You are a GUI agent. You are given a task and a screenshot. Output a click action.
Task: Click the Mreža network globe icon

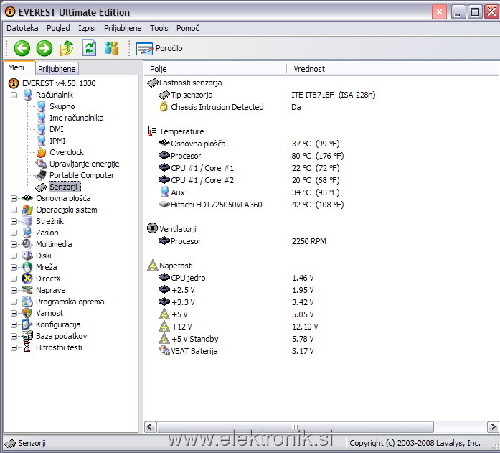[x=27, y=267]
